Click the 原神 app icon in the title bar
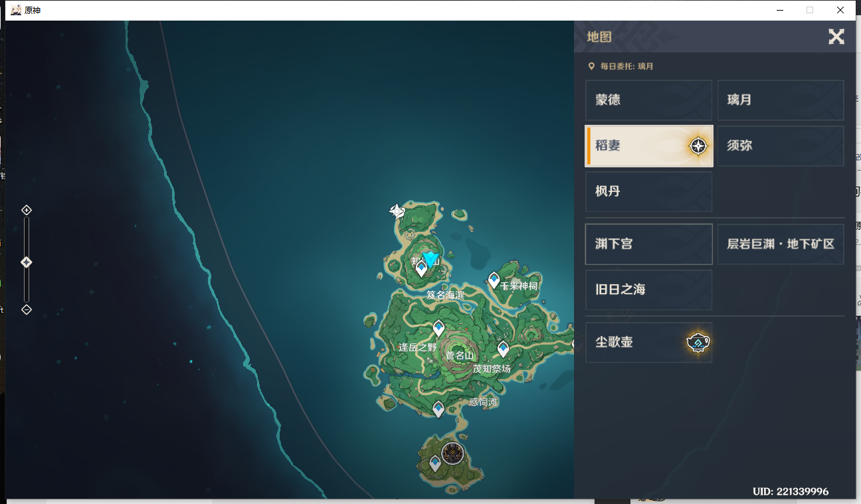The width and height of the screenshot is (861, 504). click(16, 10)
